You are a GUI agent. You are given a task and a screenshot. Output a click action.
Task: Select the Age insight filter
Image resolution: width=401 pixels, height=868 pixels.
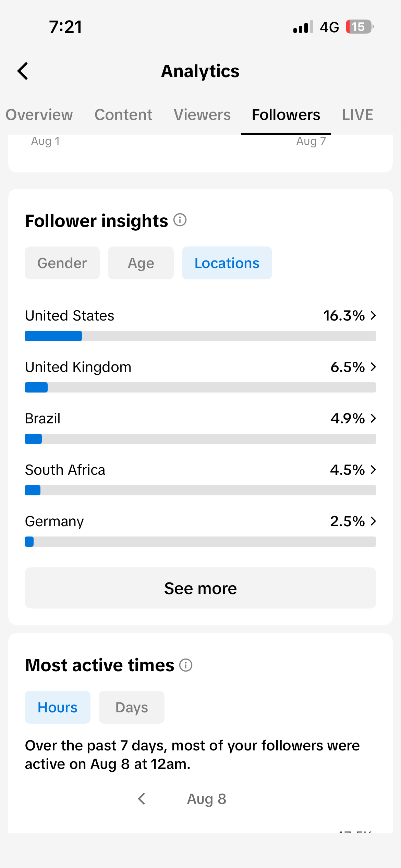click(x=141, y=263)
